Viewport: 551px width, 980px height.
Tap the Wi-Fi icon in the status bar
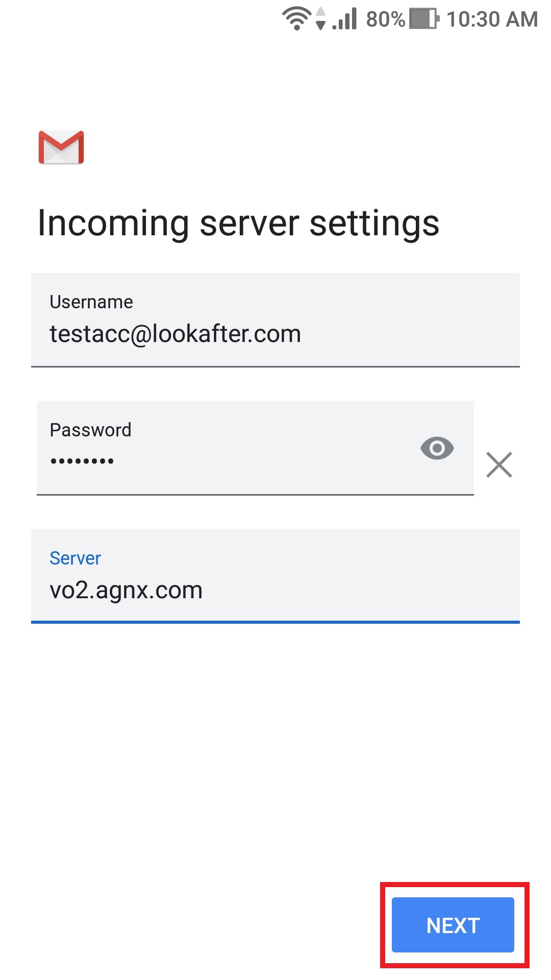[x=296, y=18]
